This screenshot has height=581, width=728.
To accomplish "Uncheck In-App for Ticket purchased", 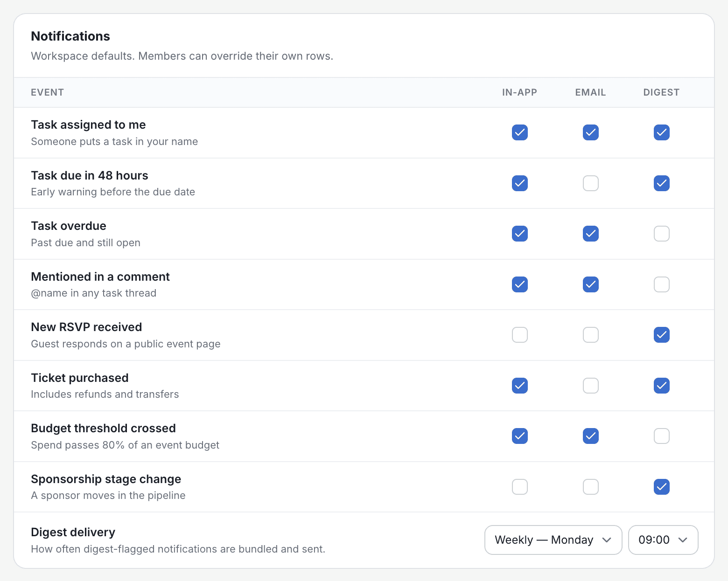I will coord(520,386).
